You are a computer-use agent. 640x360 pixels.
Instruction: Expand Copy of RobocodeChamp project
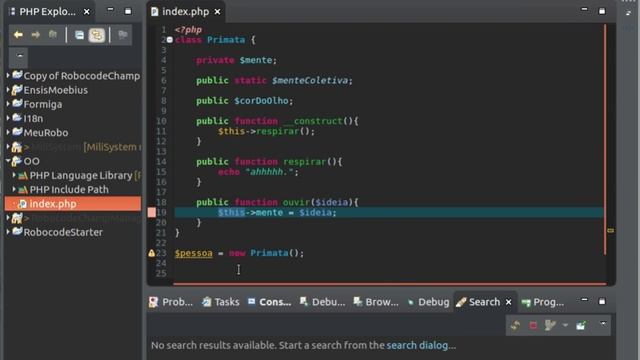8,75
